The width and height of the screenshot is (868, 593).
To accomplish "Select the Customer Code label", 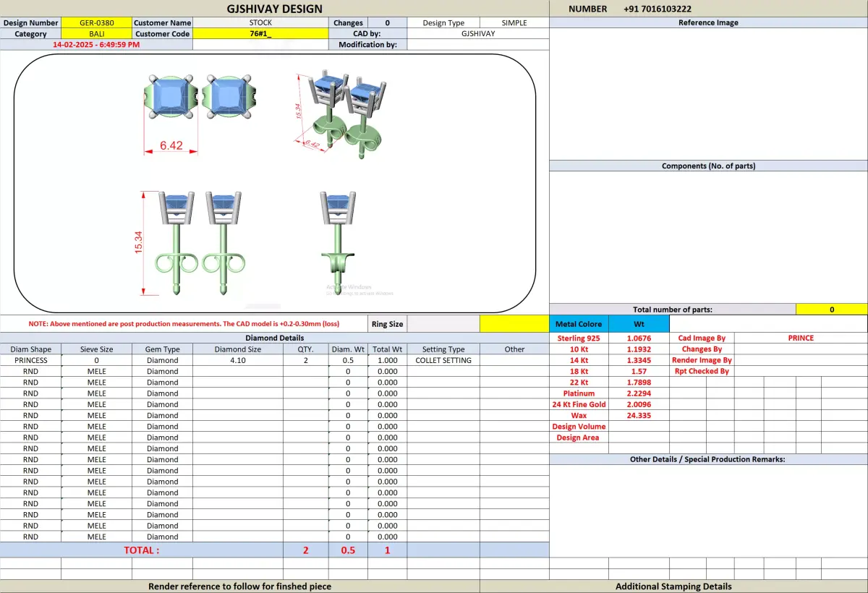I will tap(163, 34).
